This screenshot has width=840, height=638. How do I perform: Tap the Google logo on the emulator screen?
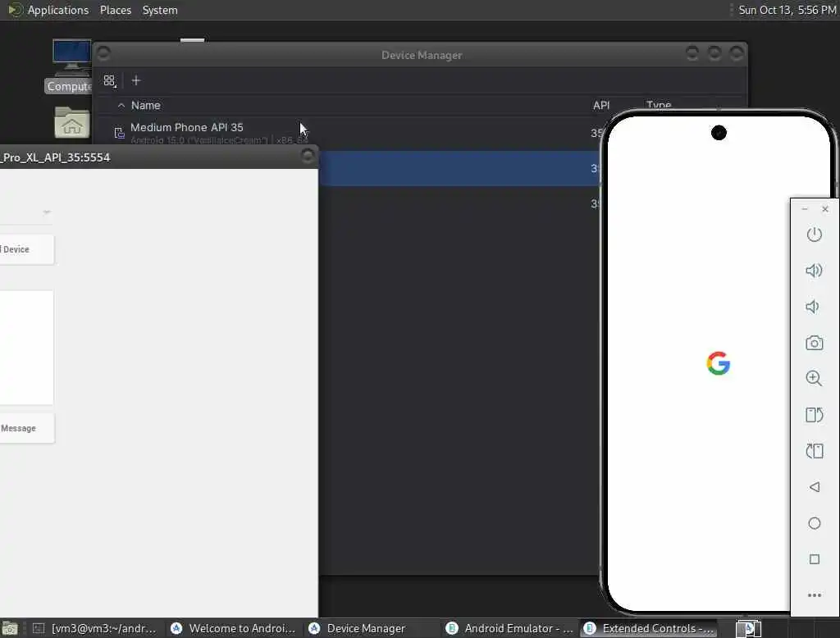(x=719, y=363)
